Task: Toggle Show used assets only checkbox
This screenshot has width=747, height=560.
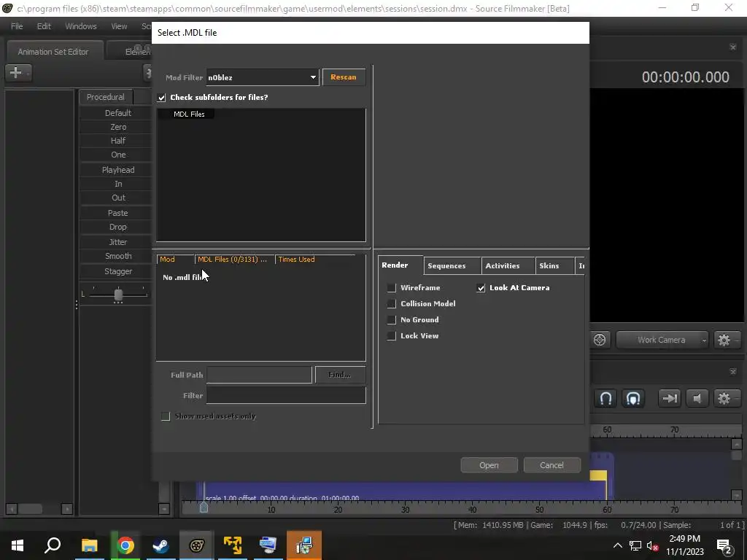Action: (166, 416)
